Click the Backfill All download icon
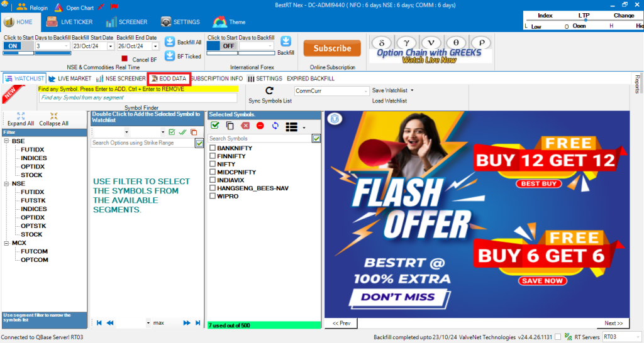The width and height of the screenshot is (644, 343). 170,42
